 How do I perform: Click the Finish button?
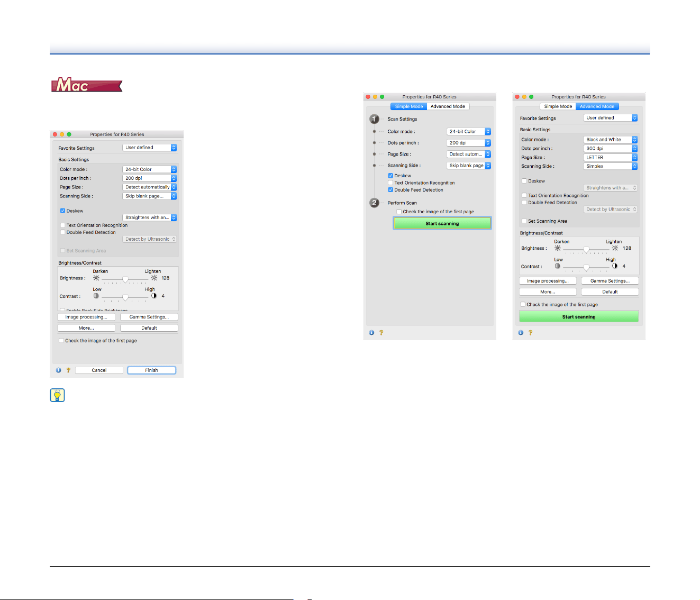[151, 370]
